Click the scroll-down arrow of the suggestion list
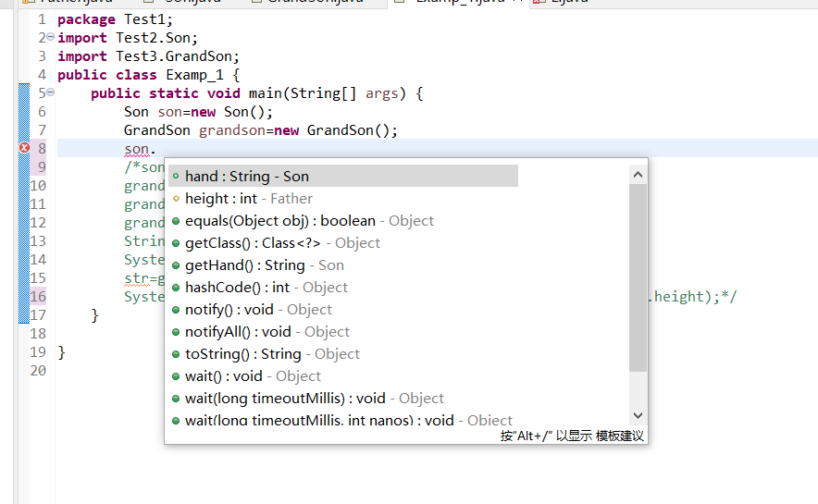 pos(638,415)
